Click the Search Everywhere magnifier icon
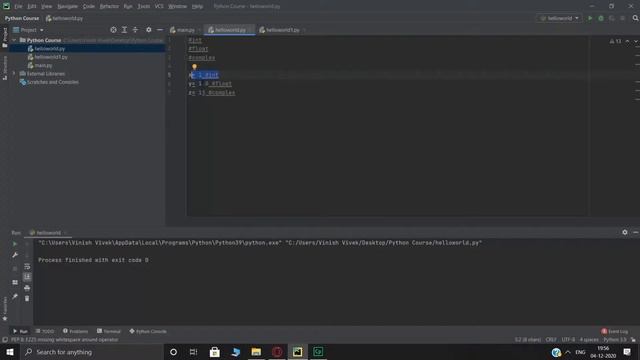Image resolution: width=640 pixels, height=360 pixels. pos(635,18)
